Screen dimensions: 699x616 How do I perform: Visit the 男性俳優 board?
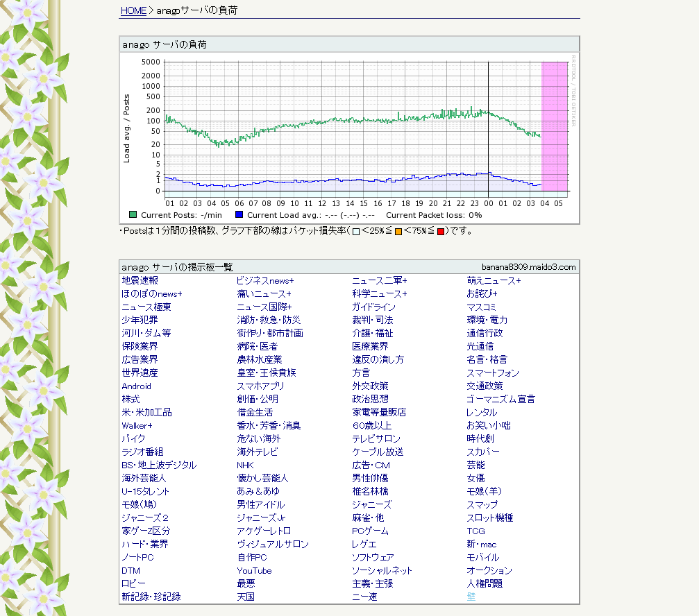[x=370, y=479]
